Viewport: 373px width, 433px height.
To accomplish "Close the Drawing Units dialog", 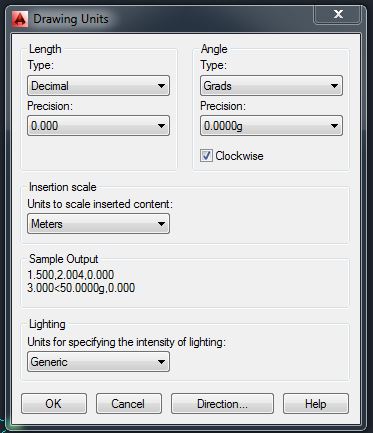I will (x=338, y=14).
